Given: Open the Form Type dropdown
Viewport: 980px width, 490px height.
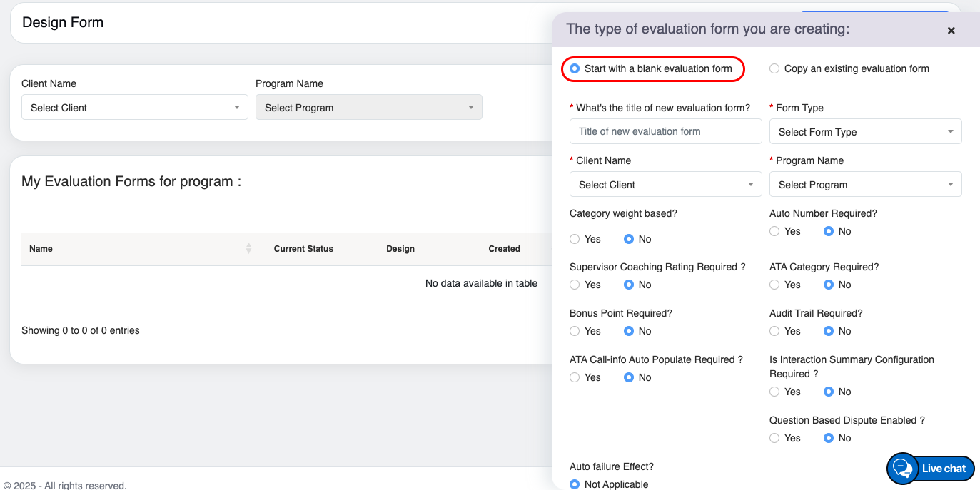Looking at the screenshot, I should [865, 132].
